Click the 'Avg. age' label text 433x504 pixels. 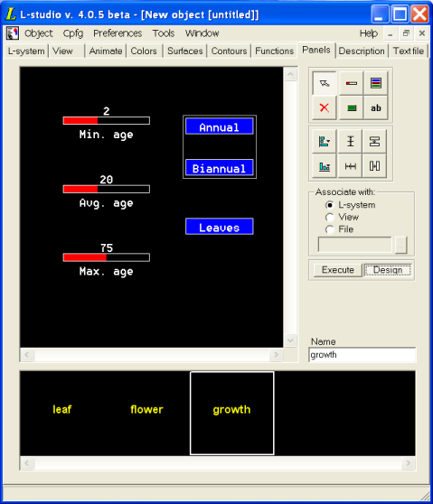click(106, 203)
